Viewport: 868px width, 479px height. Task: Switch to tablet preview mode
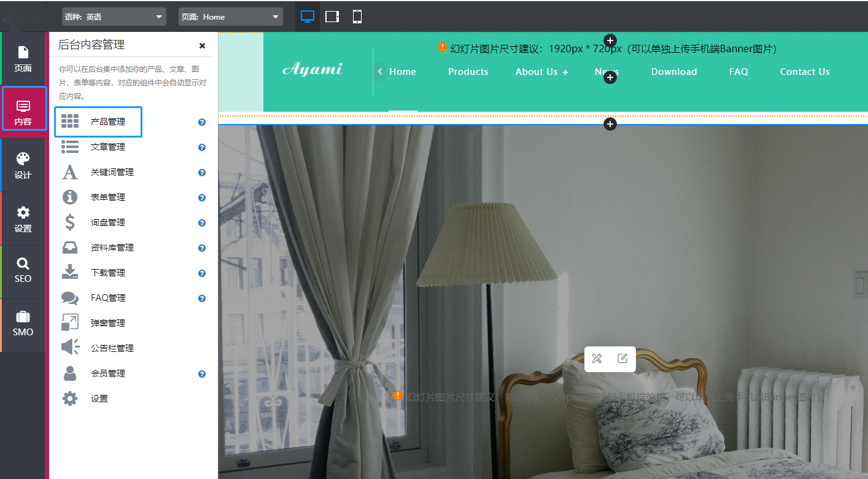(332, 17)
